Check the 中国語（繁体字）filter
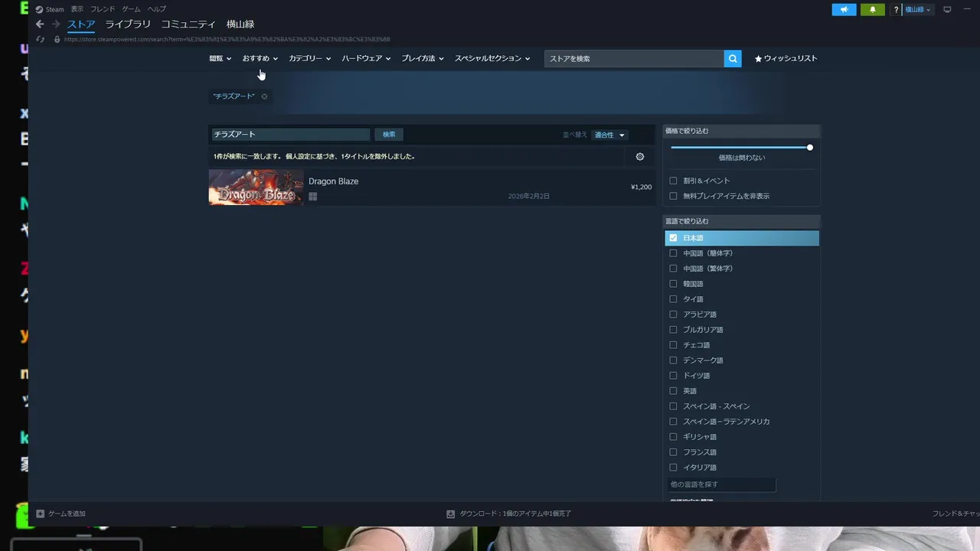Image resolution: width=980 pixels, height=551 pixels. (673, 269)
